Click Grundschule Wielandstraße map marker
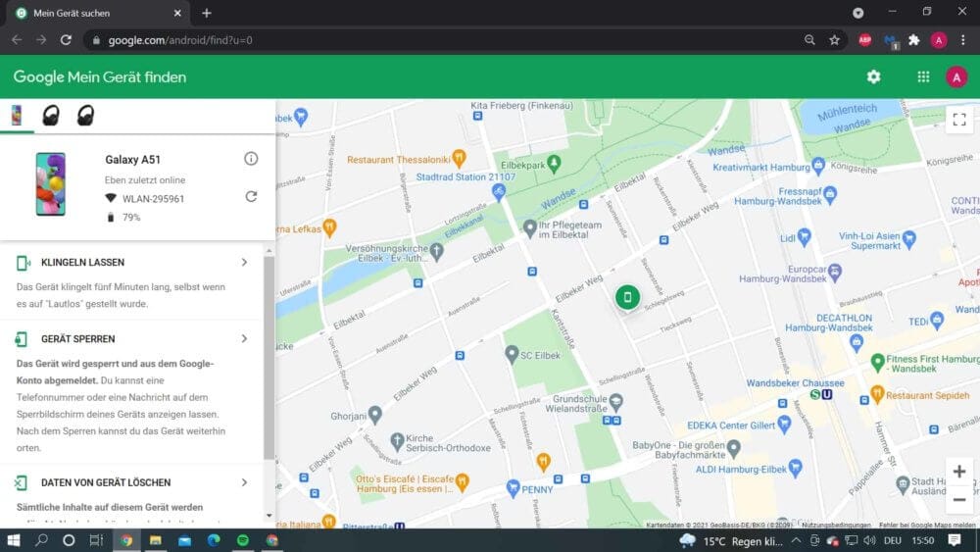The height and width of the screenshot is (552, 980). [615, 401]
